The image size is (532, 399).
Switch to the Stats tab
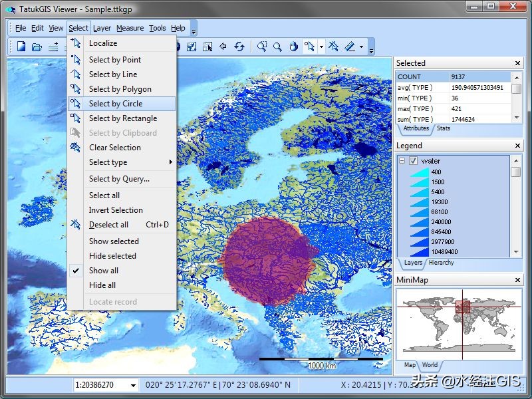tap(443, 128)
